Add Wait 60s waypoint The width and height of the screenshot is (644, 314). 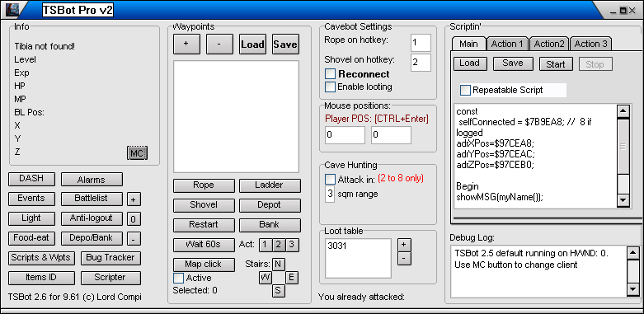coord(204,245)
